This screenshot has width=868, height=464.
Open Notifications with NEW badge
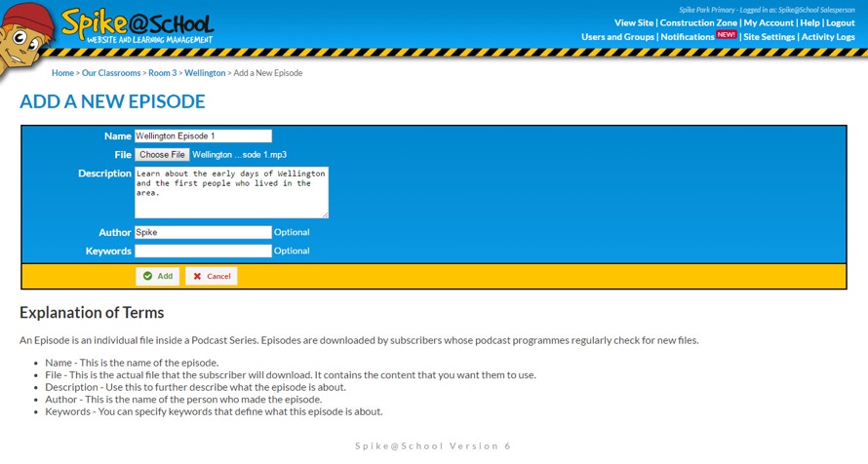click(688, 37)
